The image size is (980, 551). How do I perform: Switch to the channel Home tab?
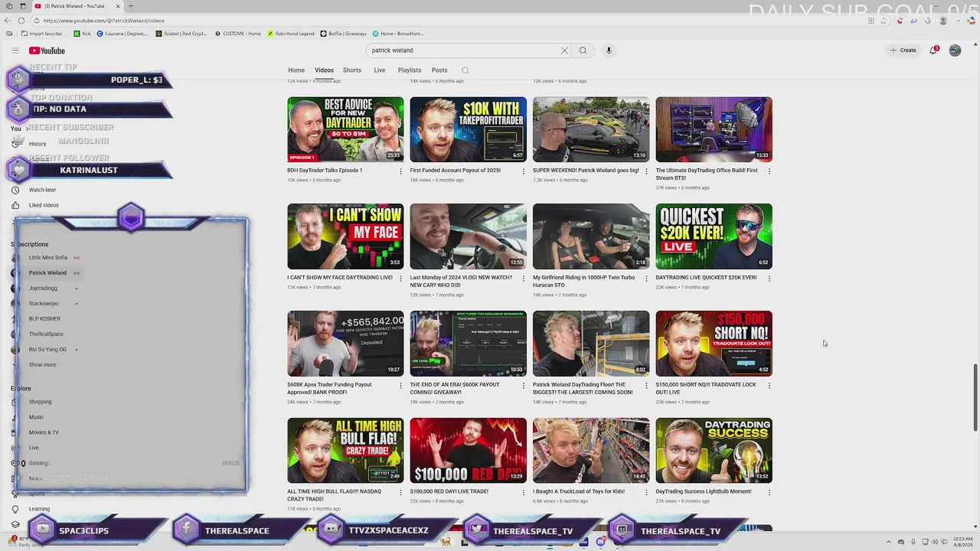click(x=296, y=70)
